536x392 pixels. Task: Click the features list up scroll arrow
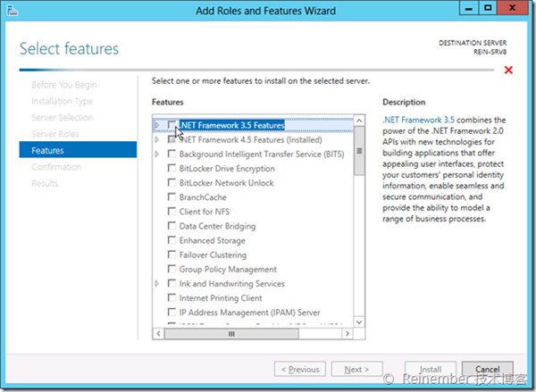pyautogui.click(x=359, y=121)
